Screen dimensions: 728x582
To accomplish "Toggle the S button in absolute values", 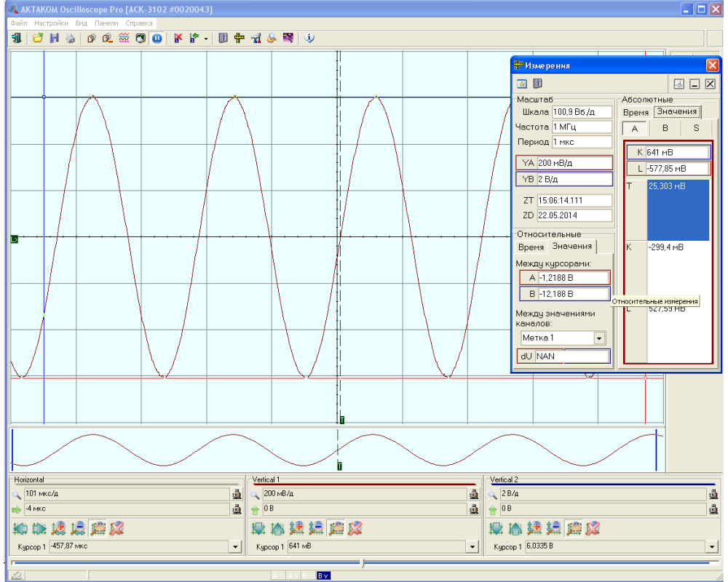I will tap(696, 129).
